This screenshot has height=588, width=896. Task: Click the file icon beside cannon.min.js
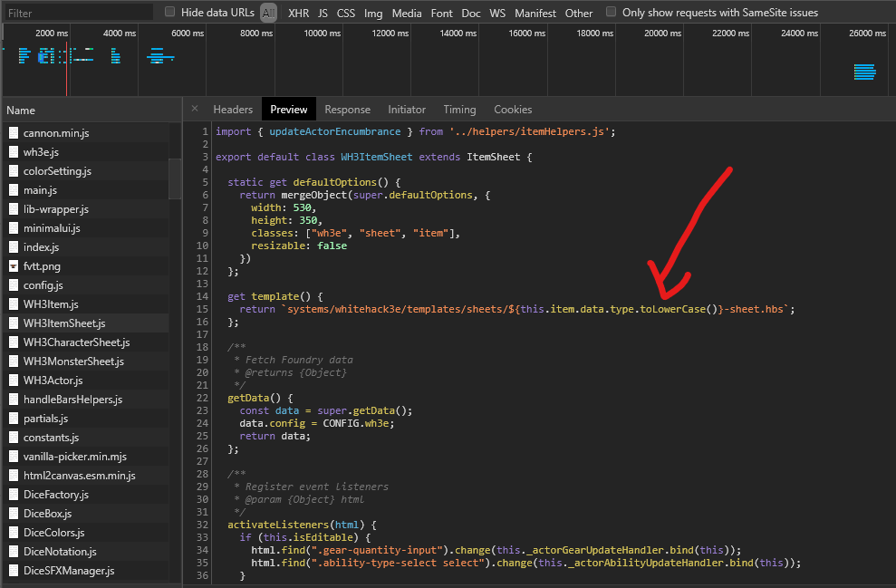14,133
